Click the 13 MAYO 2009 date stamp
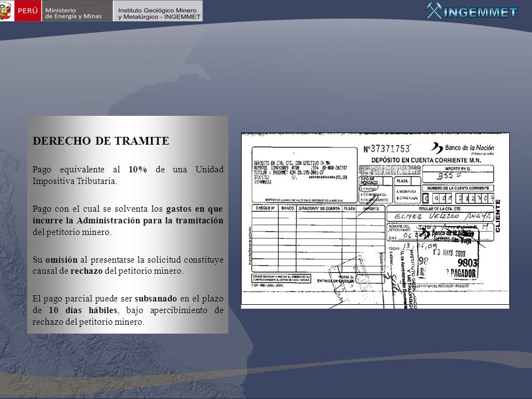The image size is (532, 399). 449,253
